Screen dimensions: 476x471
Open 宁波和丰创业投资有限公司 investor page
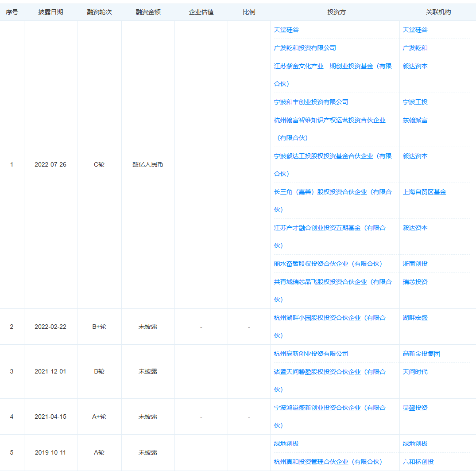click(311, 102)
